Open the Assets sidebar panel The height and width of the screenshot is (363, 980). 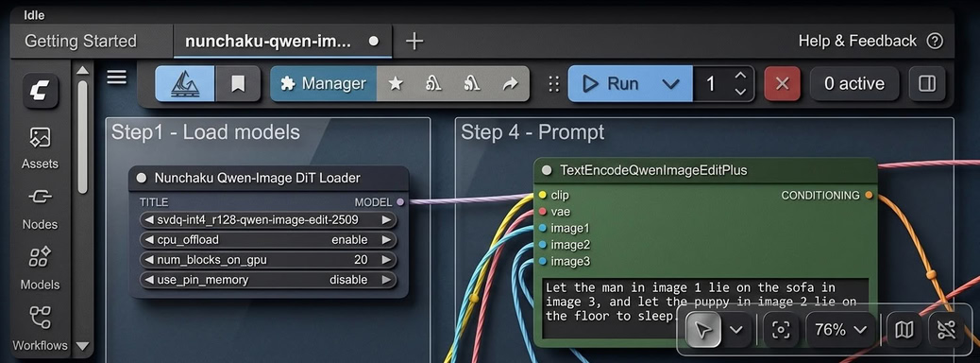coord(40,147)
